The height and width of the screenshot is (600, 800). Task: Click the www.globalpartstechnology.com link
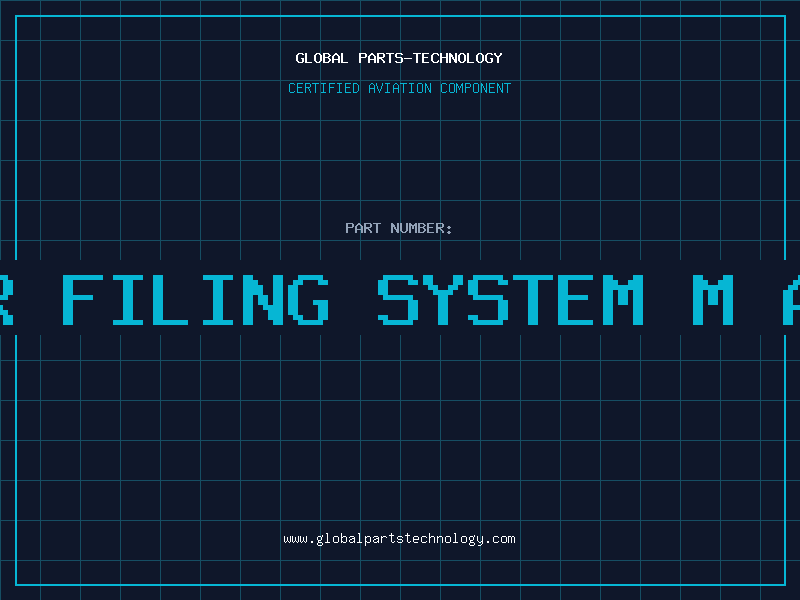399,539
